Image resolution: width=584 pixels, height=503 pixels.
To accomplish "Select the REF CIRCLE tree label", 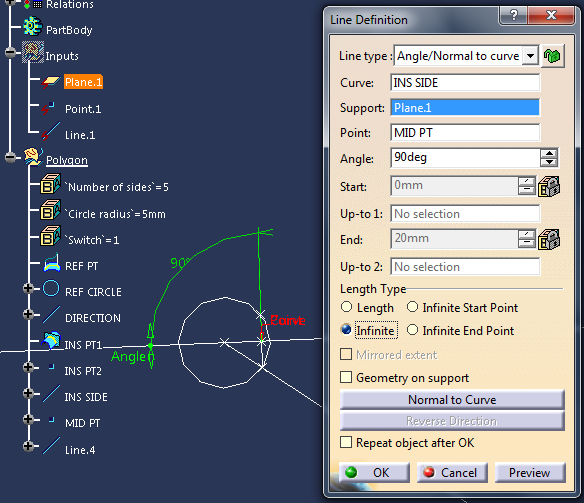I will (93, 292).
